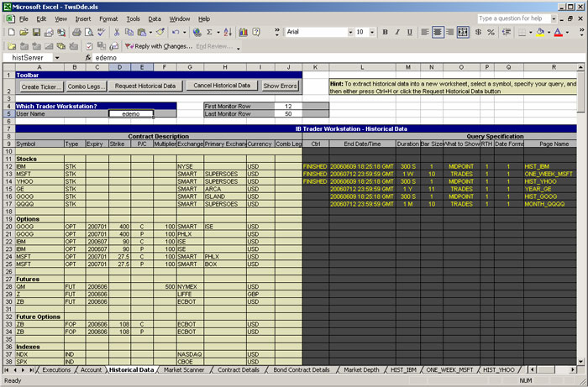The height and width of the screenshot is (387, 588).
Task: Open Excel Help question mark icon
Action: click(x=256, y=33)
